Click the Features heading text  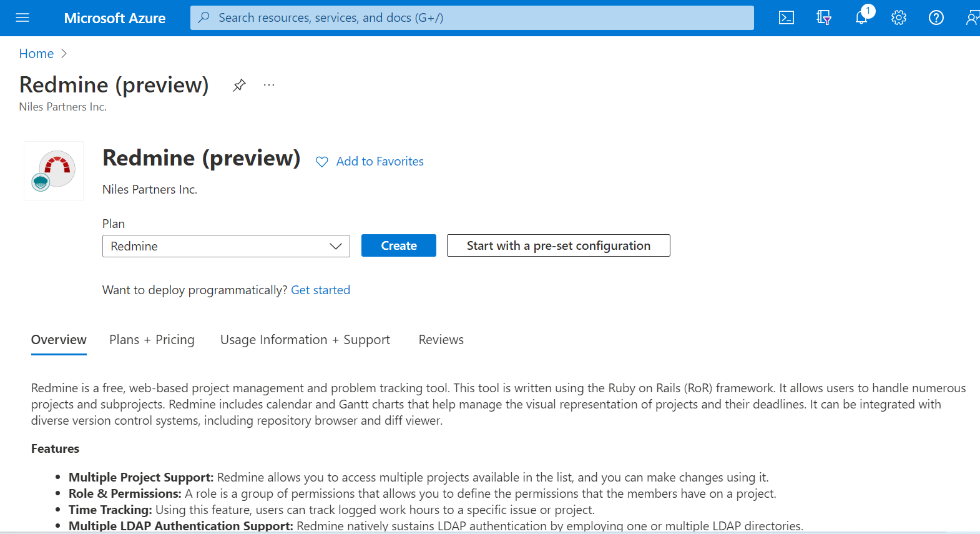click(55, 448)
